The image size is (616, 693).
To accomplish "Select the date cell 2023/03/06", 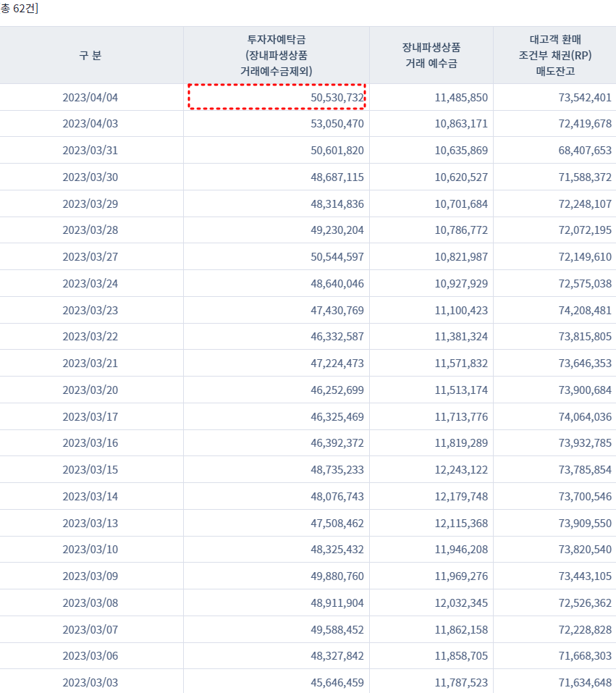I will 90,656.
